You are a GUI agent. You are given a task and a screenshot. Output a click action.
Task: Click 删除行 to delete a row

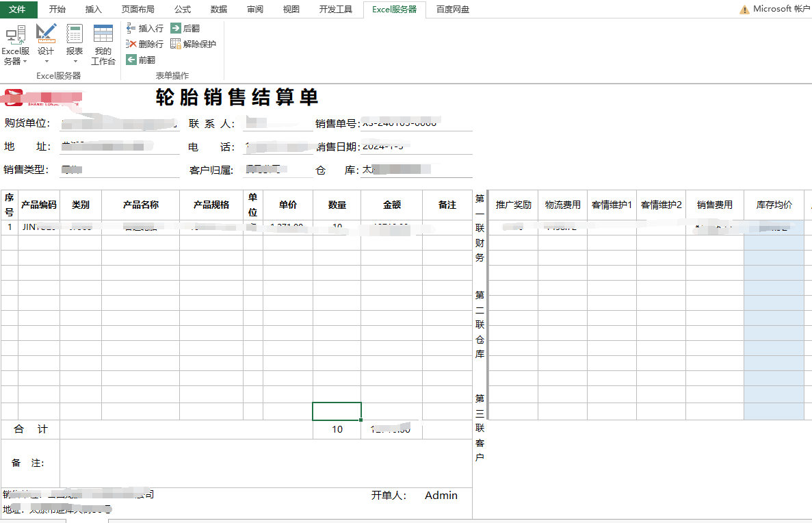pos(145,44)
